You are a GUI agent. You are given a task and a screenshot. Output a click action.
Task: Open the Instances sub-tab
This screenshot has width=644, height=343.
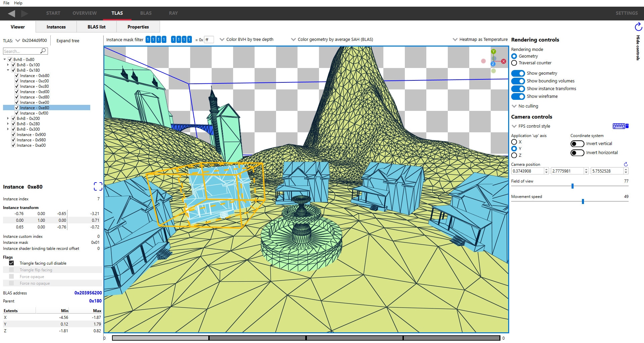(x=56, y=27)
